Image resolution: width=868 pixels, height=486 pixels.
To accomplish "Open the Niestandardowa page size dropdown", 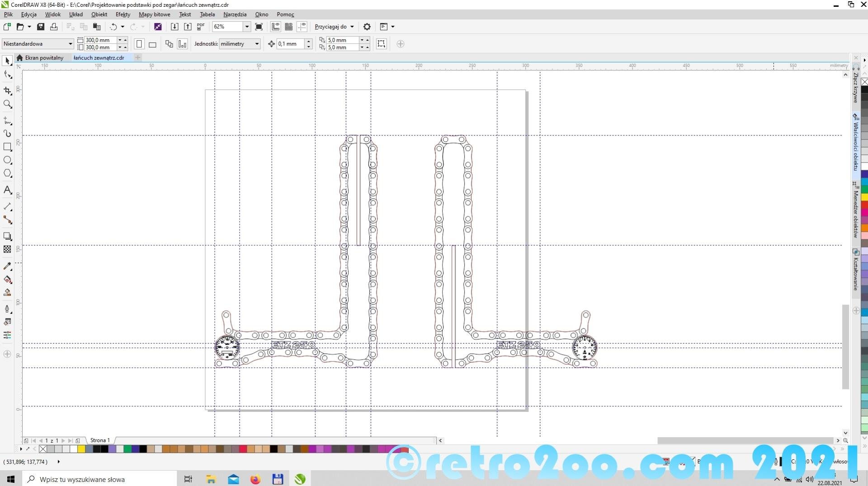I will (x=70, y=44).
